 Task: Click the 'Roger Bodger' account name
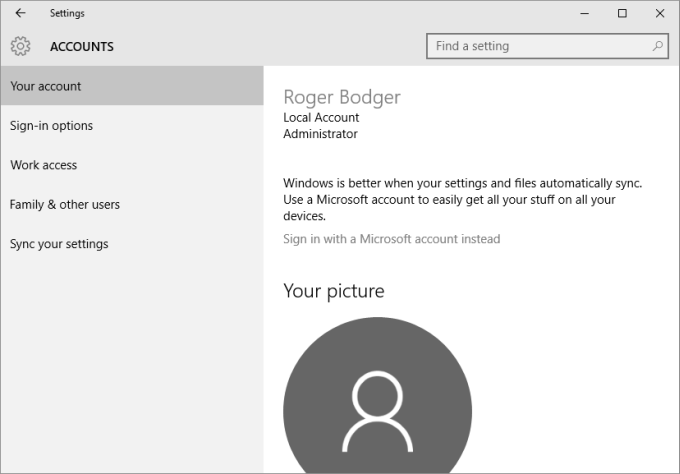coord(341,97)
